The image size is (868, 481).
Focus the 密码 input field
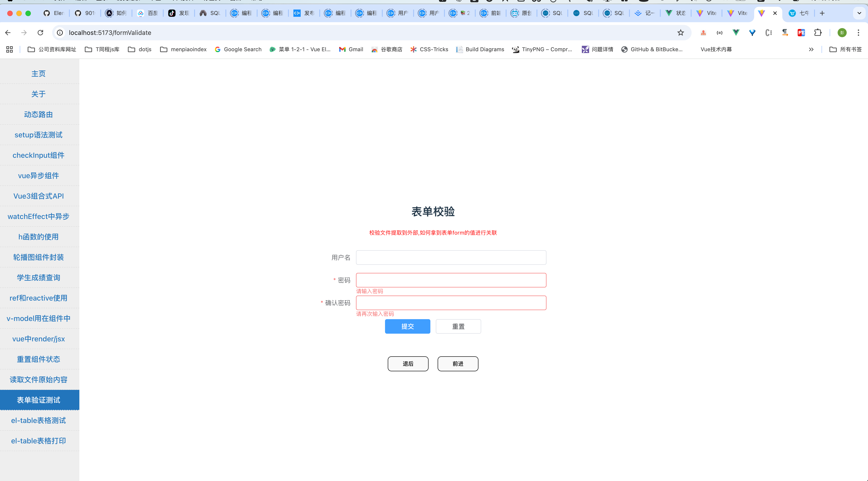[x=451, y=280]
